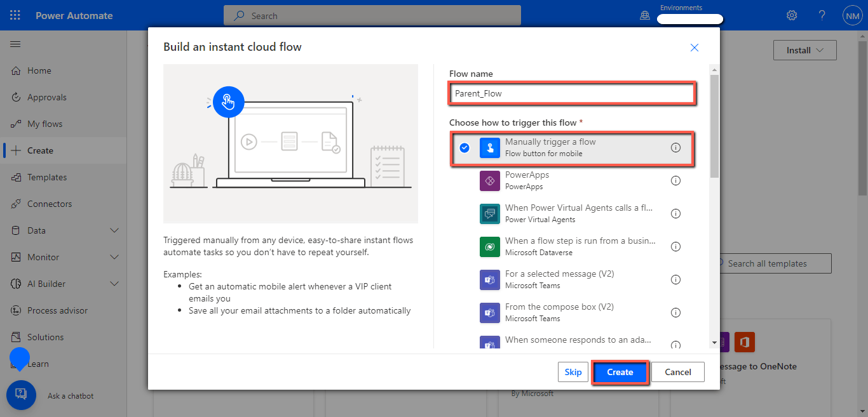Screen dimensions: 868x417
Task: Click 'PowerApps' trigger name text
Action: pyautogui.click(x=527, y=175)
